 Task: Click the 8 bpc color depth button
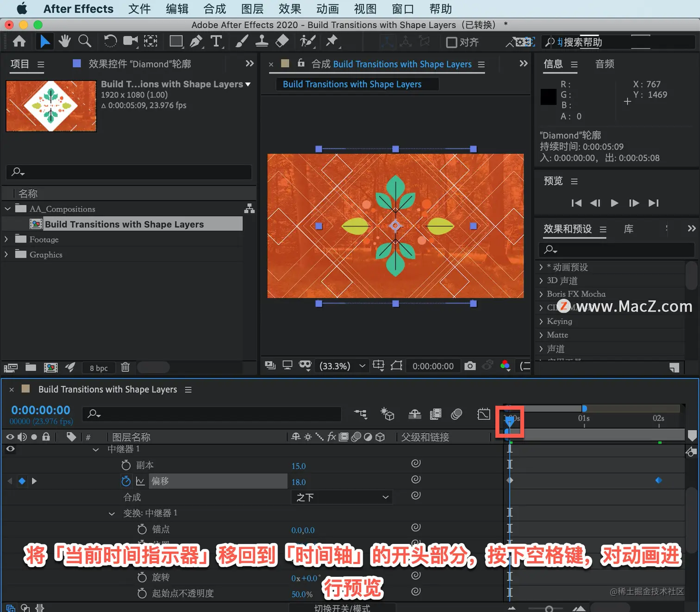[x=99, y=368]
